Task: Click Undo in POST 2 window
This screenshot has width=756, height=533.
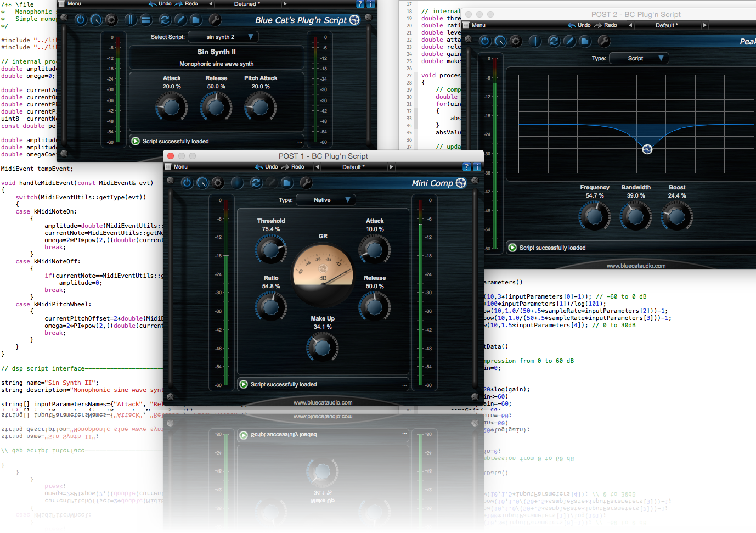Action: pyautogui.click(x=579, y=25)
